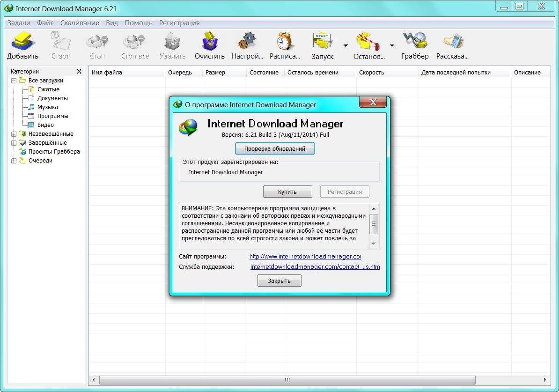Viewport: 559px width, 392px height.
Task: Open dropdown arrow next to Запуск
Action: tap(346, 45)
